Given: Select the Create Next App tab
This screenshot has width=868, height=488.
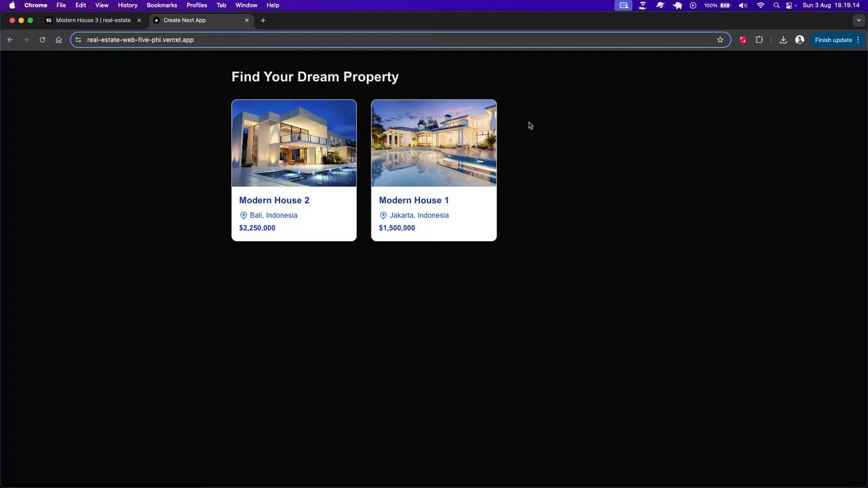Looking at the screenshot, I should tap(201, 20).
